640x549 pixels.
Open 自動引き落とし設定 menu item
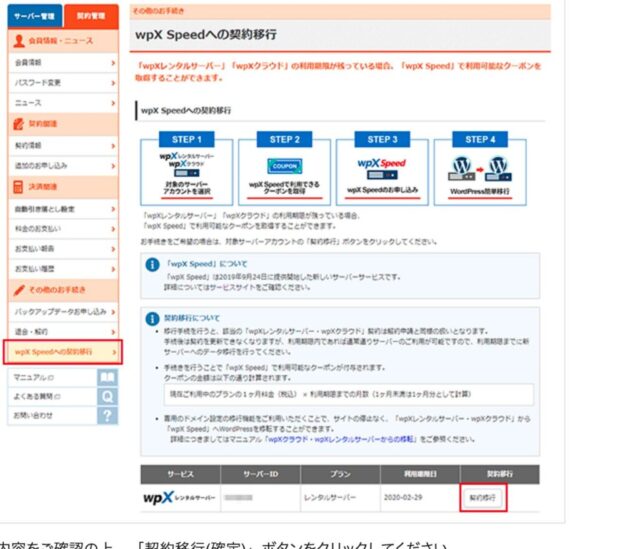pos(63,209)
